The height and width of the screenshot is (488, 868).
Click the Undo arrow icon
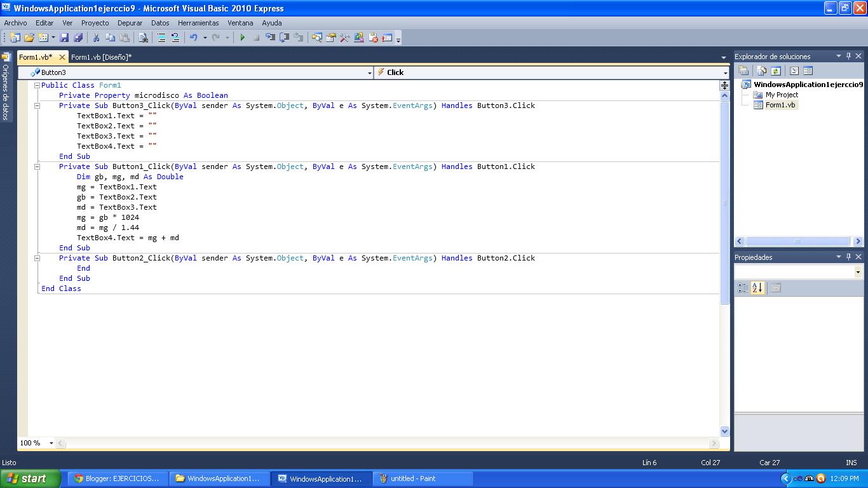tap(194, 37)
